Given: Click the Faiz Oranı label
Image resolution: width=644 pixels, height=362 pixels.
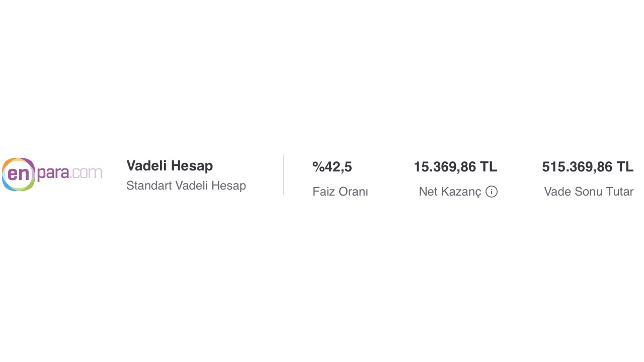Looking at the screenshot, I should coord(340,192).
